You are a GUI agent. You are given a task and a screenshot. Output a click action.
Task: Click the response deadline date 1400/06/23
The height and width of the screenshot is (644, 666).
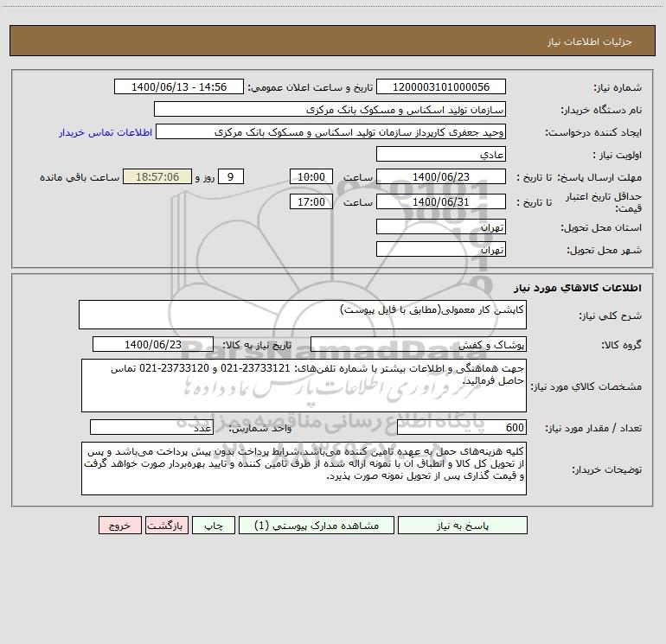coord(441,176)
